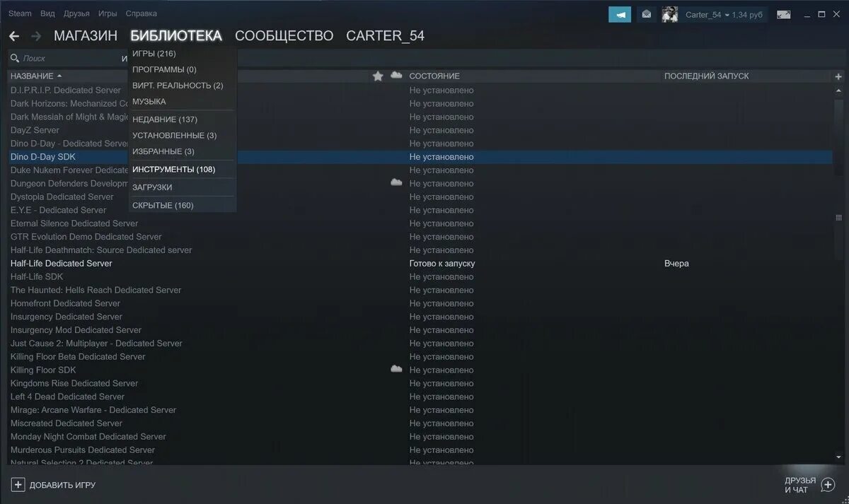Sort by ПОСЛЕДНИЙ ЗАПУСК column
849x504 pixels.
(x=706, y=76)
